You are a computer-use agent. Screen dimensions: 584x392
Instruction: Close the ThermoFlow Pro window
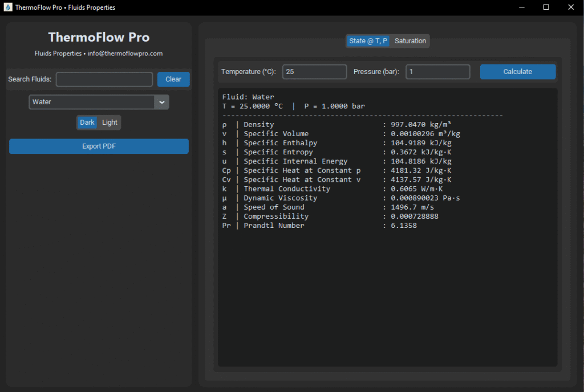pyautogui.click(x=571, y=7)
